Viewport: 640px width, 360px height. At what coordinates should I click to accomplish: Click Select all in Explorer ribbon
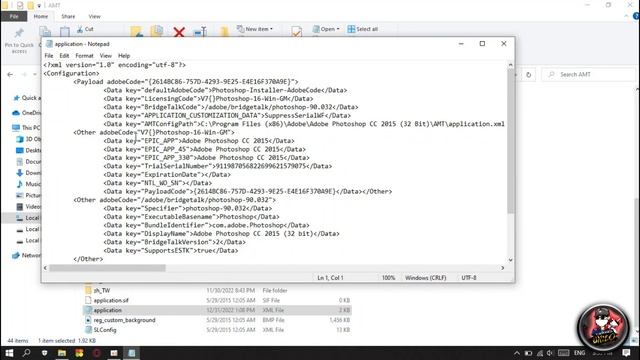[x=362, y=29]
